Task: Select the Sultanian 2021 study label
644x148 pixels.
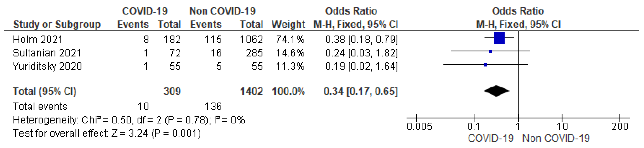Action: [47, 53]
